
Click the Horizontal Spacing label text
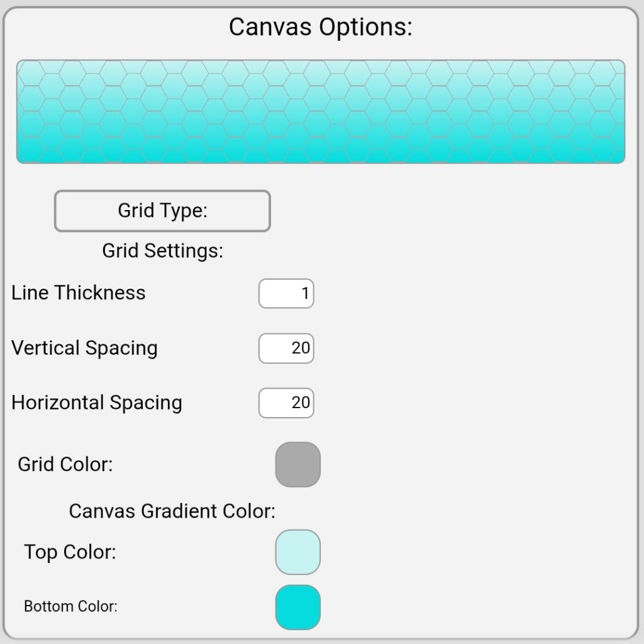point(97,403)
